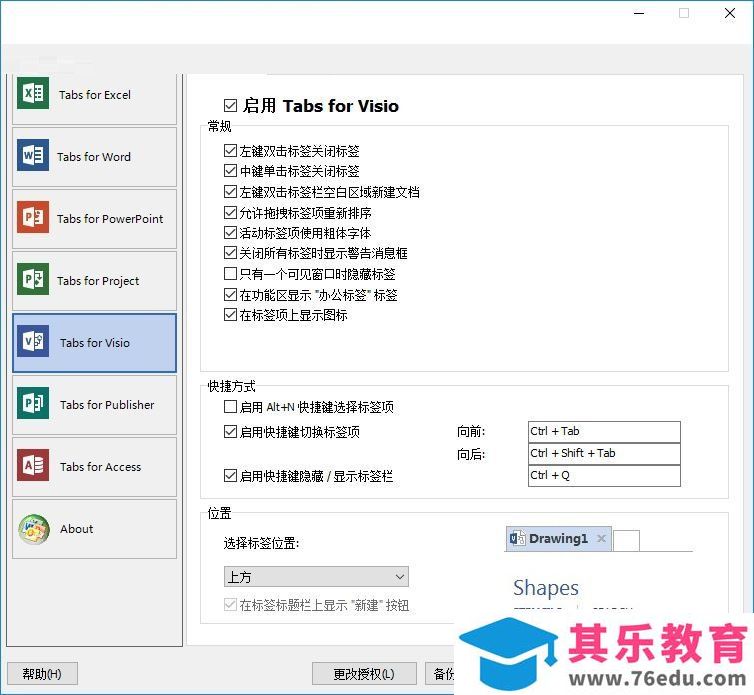The height and width of the screenshot is (695, 754).
Task: Switch to Tabs for PowerPoint label
Action: coord(110,219)
